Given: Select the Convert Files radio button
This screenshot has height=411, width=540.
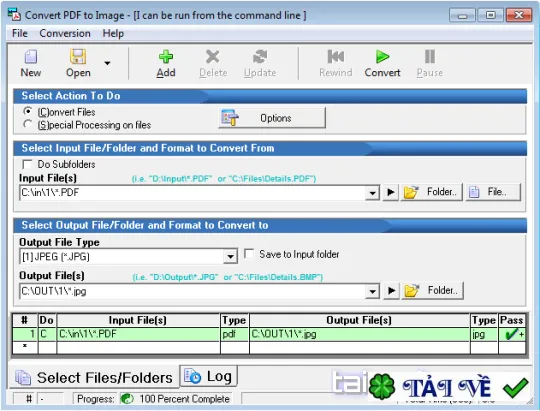Looking at the screenshot, I should (28, 112).
